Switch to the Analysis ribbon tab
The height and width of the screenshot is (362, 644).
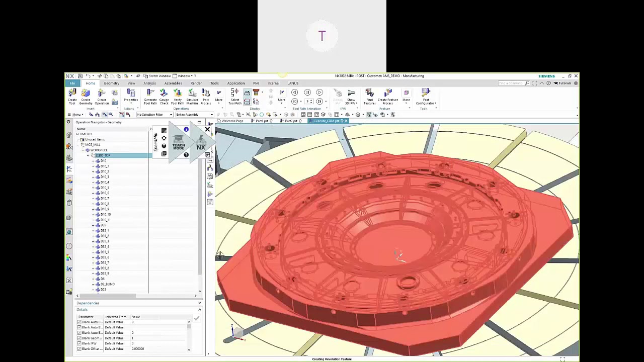click(149, 83)
